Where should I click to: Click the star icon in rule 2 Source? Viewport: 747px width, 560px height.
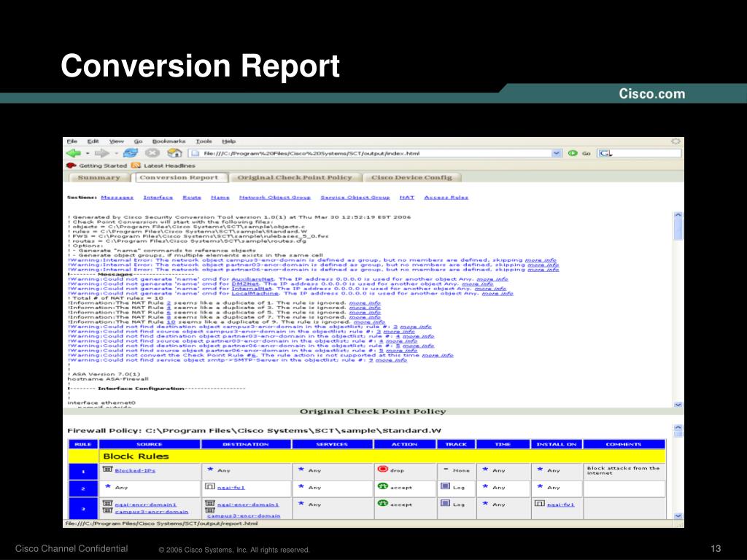coord(108,486)
